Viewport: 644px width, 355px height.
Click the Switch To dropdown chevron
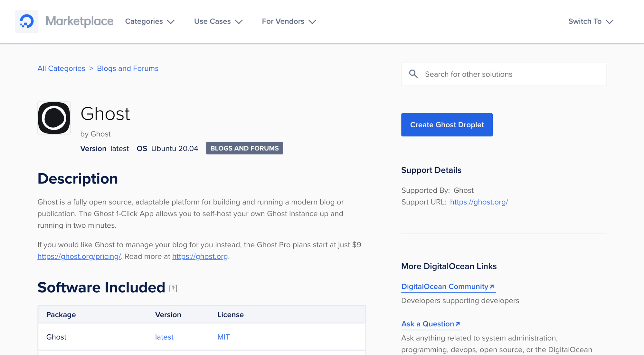tap(610, 21)
